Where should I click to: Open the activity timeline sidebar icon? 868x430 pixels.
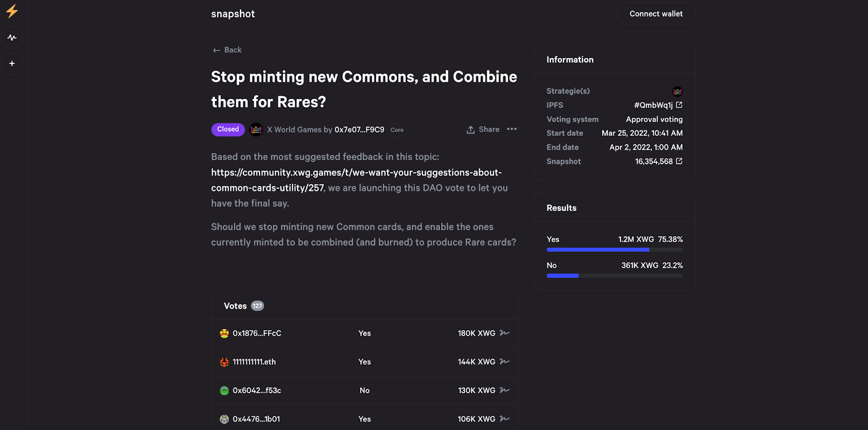click(12, 37)
